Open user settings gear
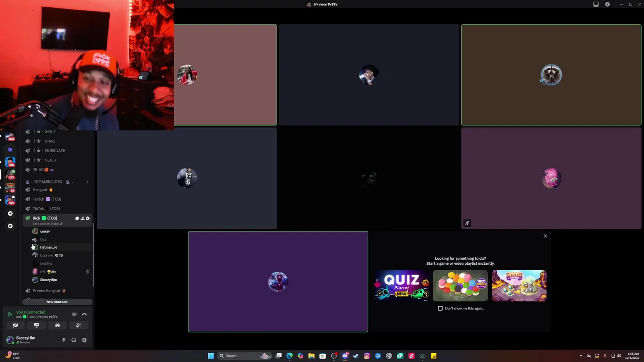Image resolution: width=644 pixels, height=362 pixels. [84, 340]
